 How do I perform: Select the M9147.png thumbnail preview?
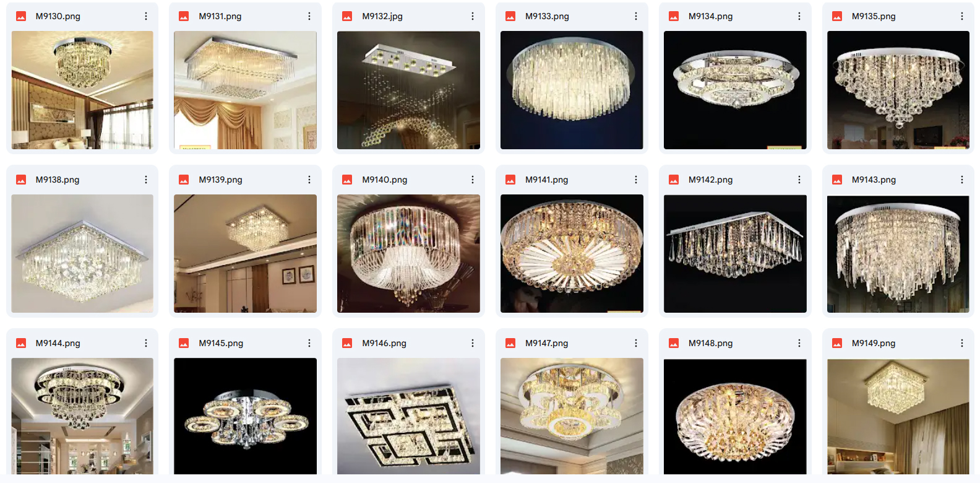572,416
